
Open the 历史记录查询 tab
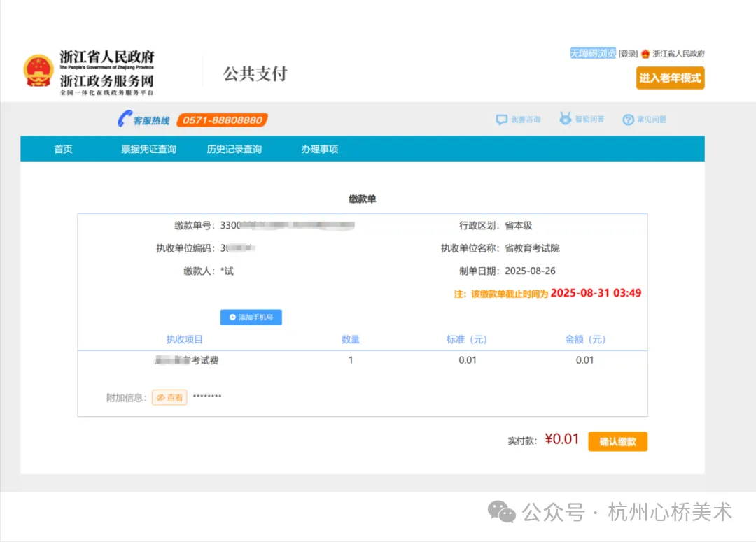click(x=234, y=150)
